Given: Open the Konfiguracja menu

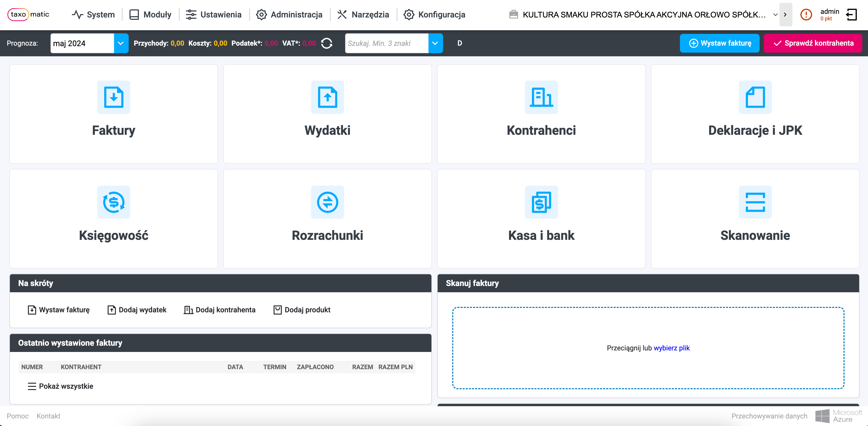Looking at the screenshot, I should [434, 15].
